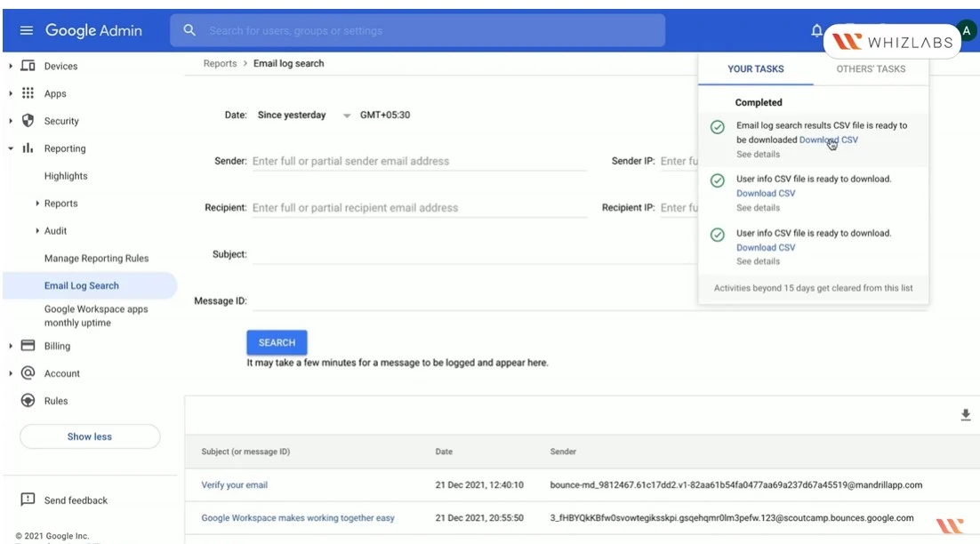Viewport: 980px width, 544px height.
Task: Open Highlights under Reporting
Action: pos(66,175)
